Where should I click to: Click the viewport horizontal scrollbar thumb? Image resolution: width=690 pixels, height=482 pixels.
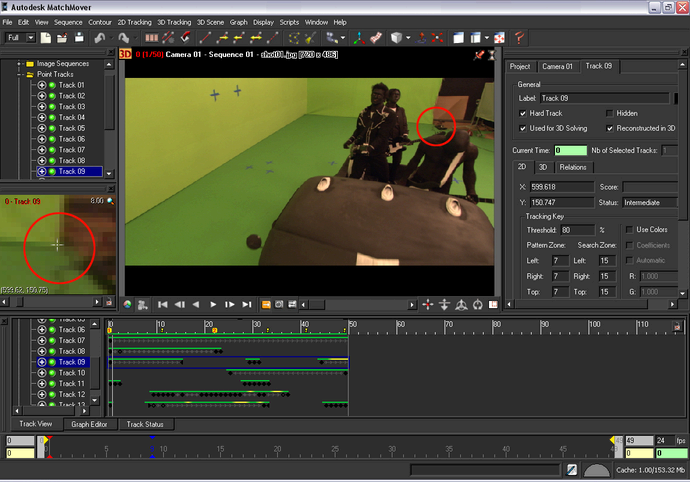pyautogui.click(x=316, y=305)
